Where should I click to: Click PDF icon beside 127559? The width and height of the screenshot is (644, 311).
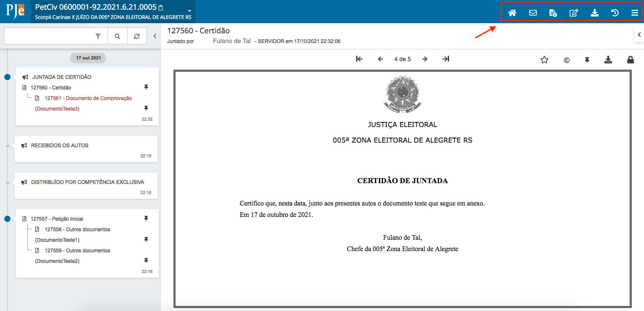[x=37, y=251]
